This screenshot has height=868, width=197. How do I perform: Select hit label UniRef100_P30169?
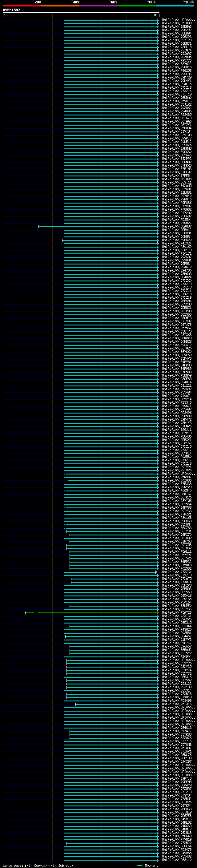pos(177,247)
